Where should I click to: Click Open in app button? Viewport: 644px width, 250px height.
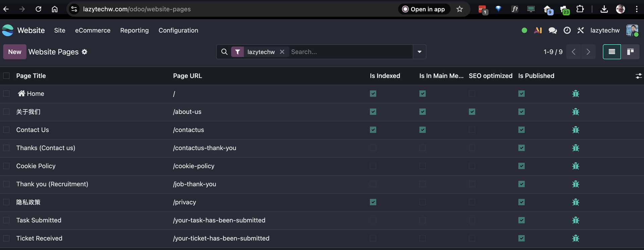(424, 9)
